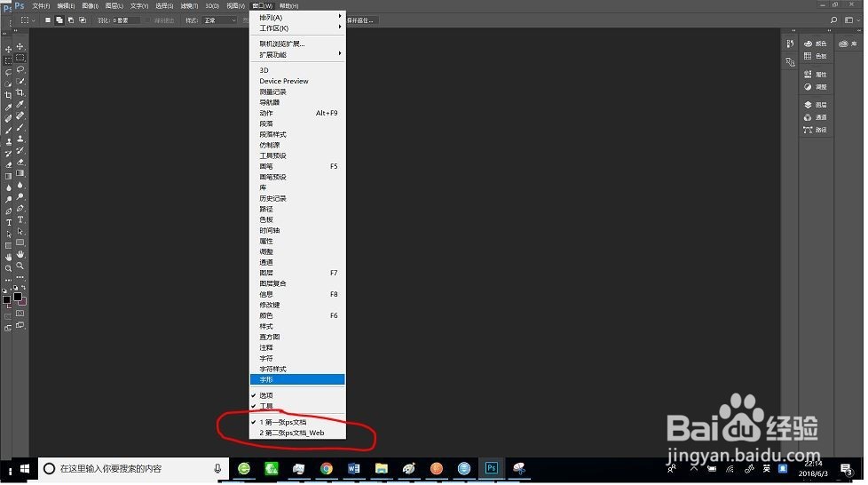Expand the 扩展功能 submenu
The width and height of the screenshot is (868, 485).
[297, 54]
